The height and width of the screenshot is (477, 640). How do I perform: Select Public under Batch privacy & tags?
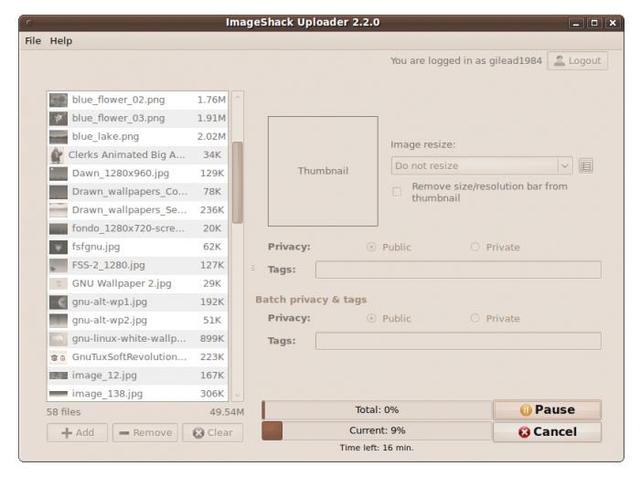[x=371, y=318]
